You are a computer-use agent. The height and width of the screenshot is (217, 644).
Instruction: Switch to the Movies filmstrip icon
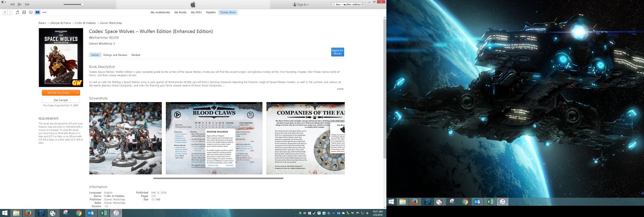pyautogui.click(x=24, y=12)
